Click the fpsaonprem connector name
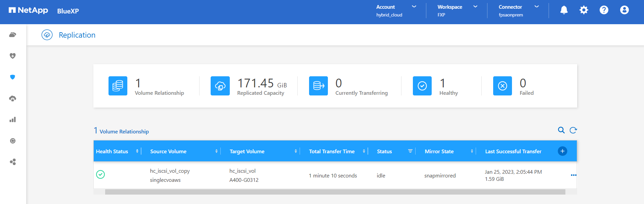 coord(511,15)
